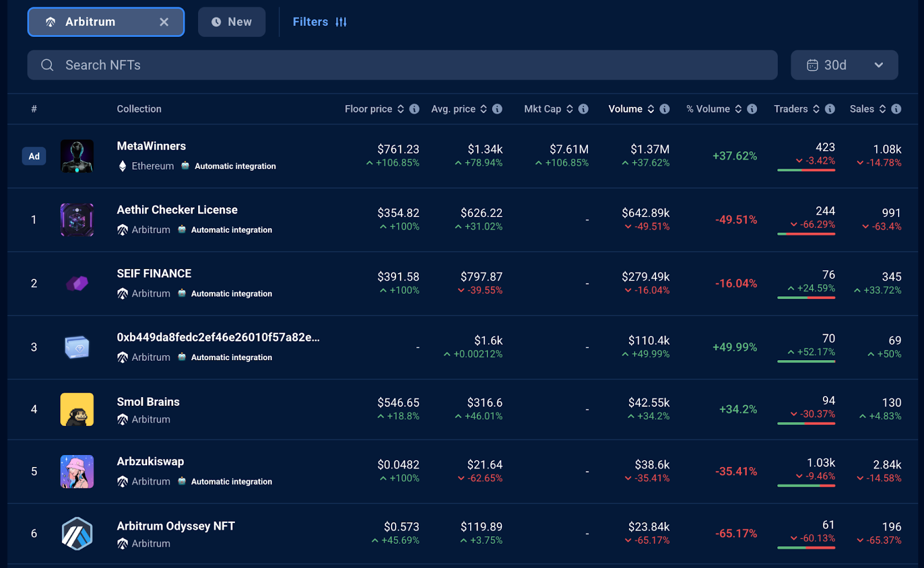Viewport: 924px width, 568px height.
Task: Click the info icon next to Volume column
Action: (665, 109)
